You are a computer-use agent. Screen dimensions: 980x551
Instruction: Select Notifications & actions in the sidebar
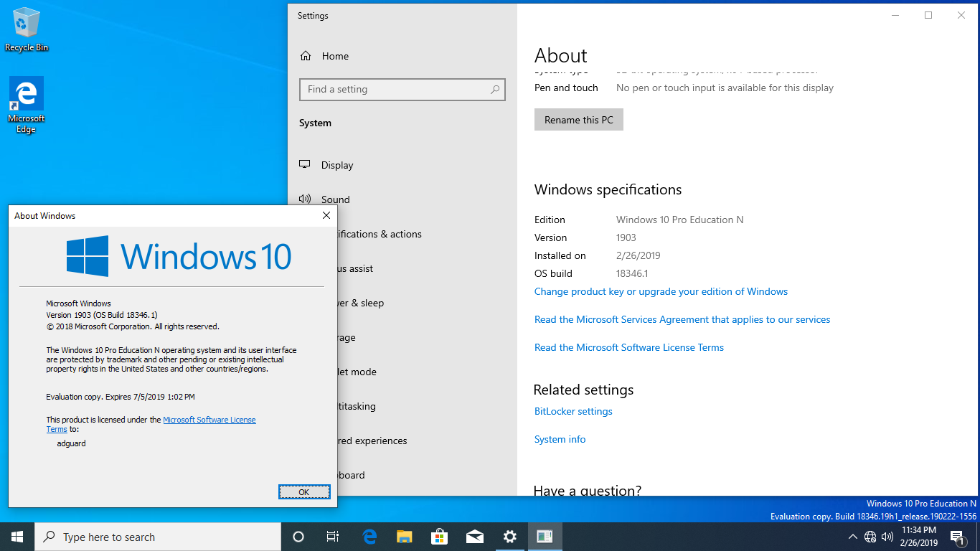380,234
